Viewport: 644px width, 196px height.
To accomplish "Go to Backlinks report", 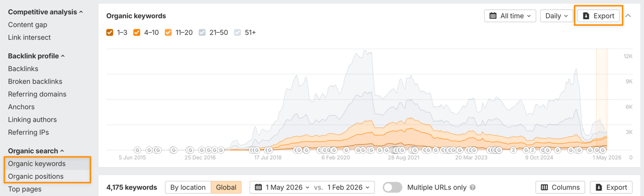I will pyautogui.click(x=23, y=69).
